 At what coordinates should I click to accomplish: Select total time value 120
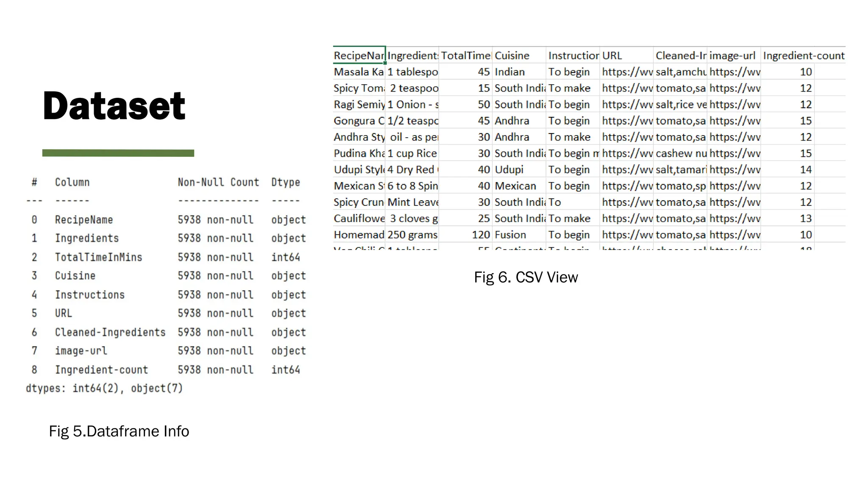(465, 235)
